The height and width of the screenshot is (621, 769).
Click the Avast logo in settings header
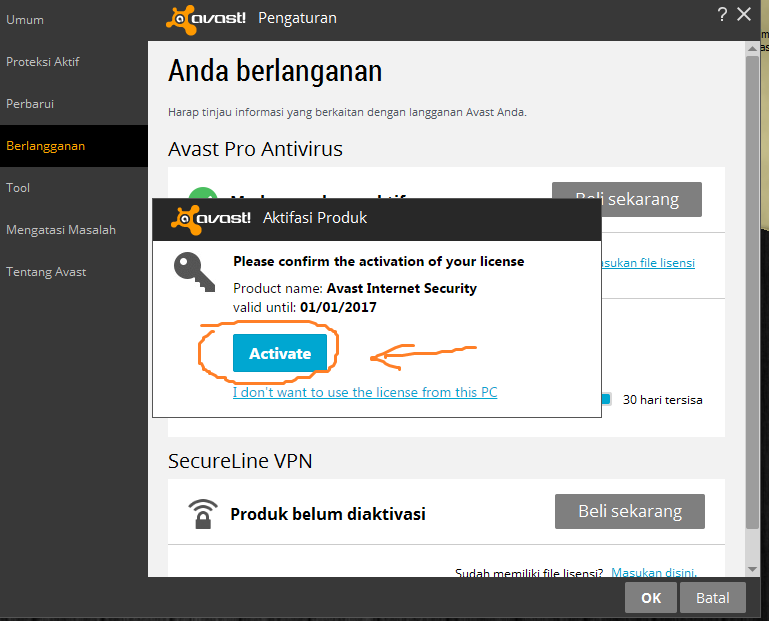tap(205, 20)
